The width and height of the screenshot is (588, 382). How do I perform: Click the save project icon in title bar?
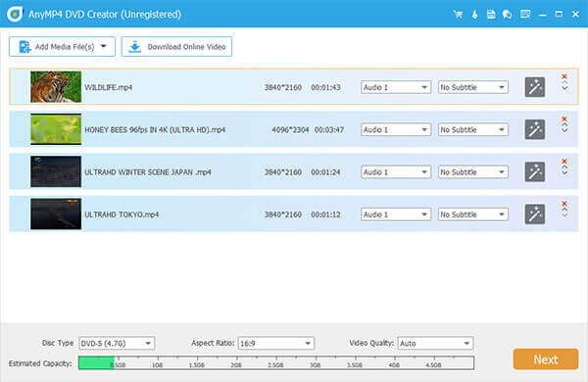(x=491, y=15)
